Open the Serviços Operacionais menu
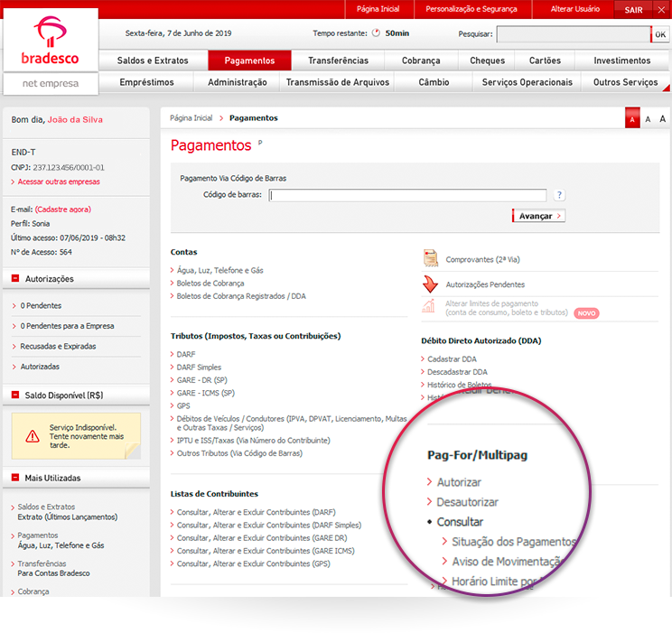The width and height of the screenshot is (672, 633). click(527, 82)
